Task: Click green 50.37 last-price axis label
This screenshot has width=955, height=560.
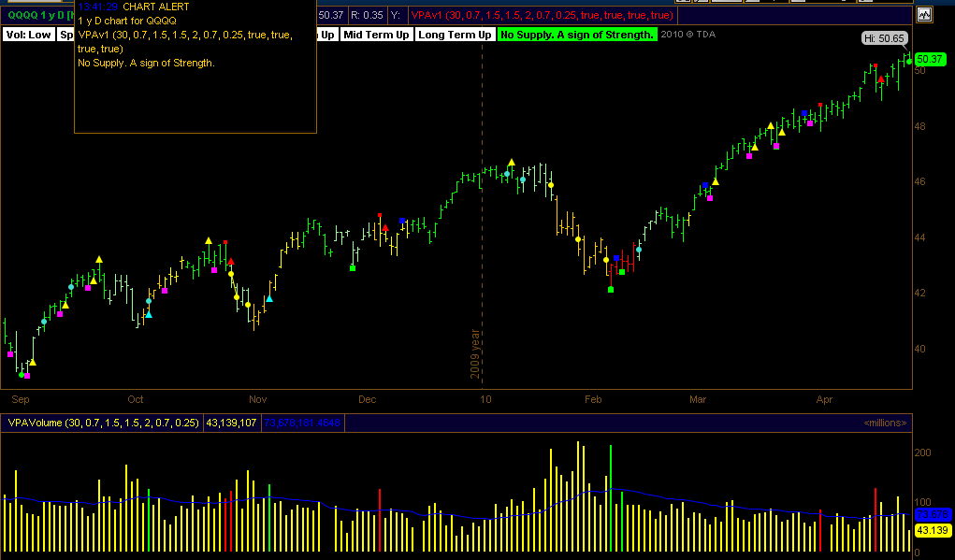Action: (x=930, y=59)
